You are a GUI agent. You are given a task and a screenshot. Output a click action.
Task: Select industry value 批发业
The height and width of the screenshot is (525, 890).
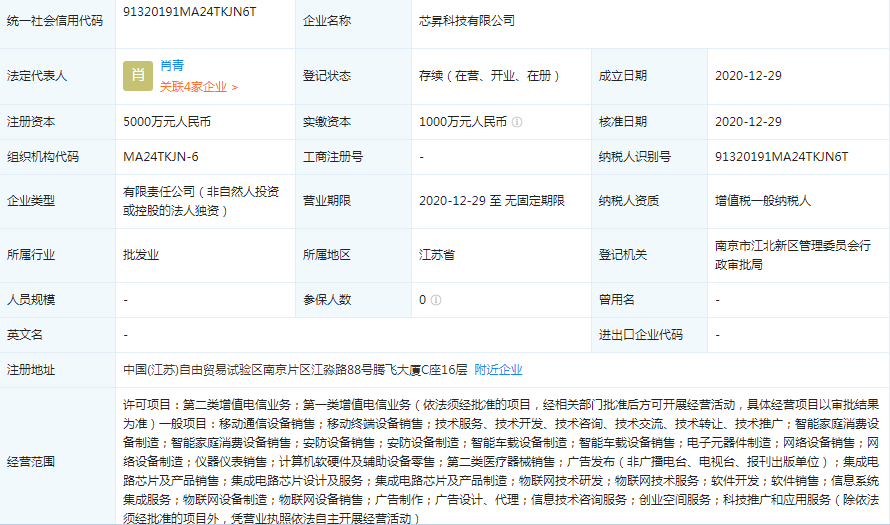(x=141, y=255)
